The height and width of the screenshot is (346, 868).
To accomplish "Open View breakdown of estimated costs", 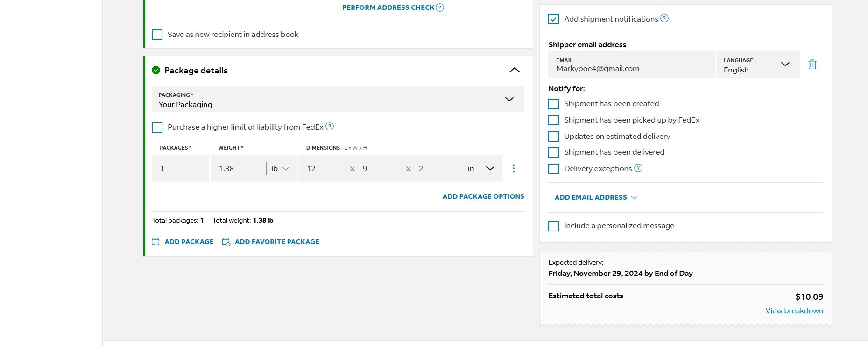I will (794, 310).
